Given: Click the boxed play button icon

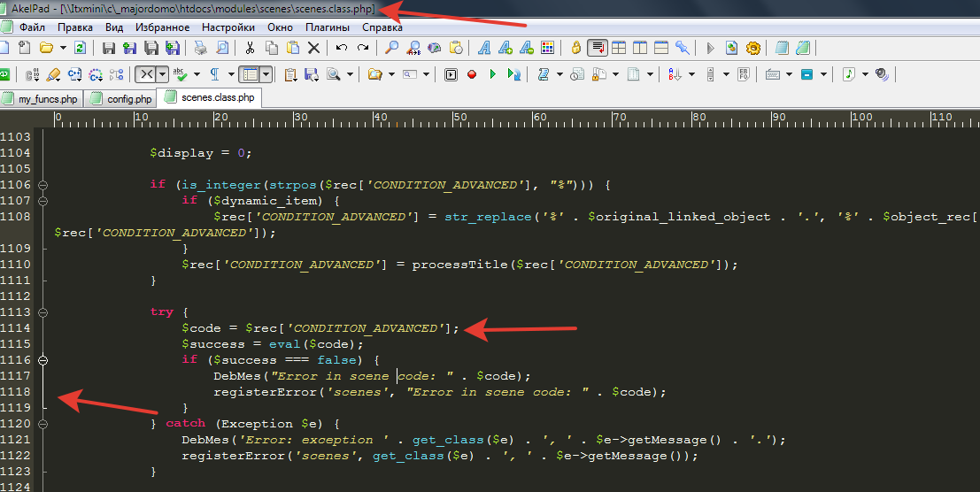Looking at the screenshot, I should 451,74.
